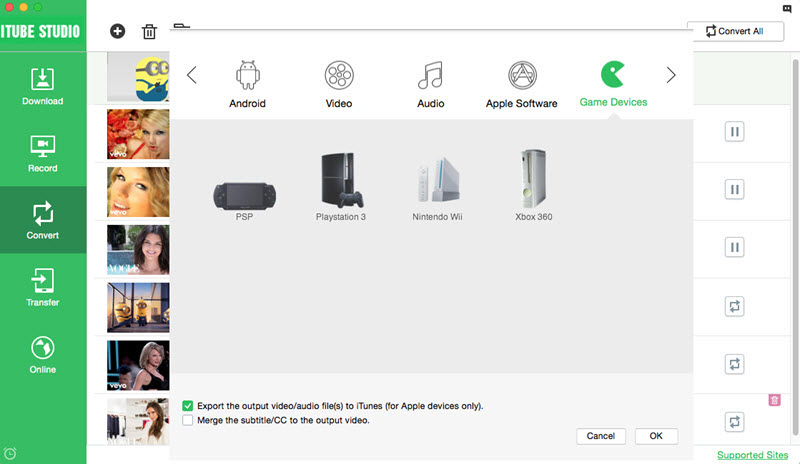Click the add file plus icon
The width and height of the screenshot is (800, 464).
(x=117, y=31)
